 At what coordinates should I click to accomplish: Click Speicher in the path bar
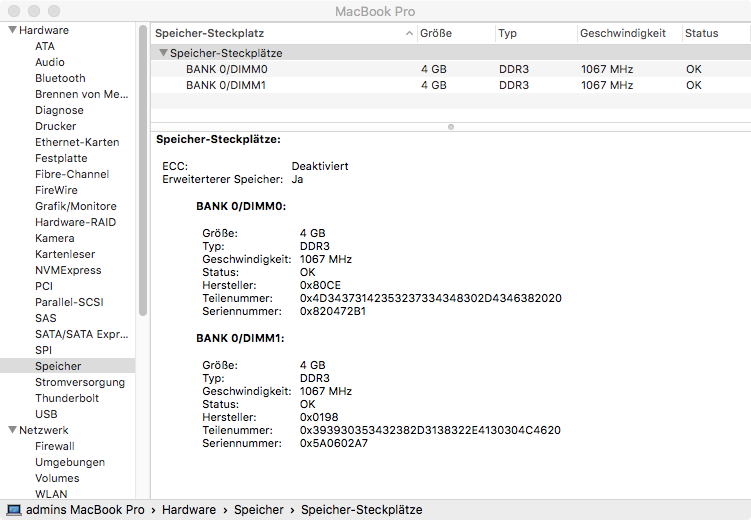pos(259,510)
